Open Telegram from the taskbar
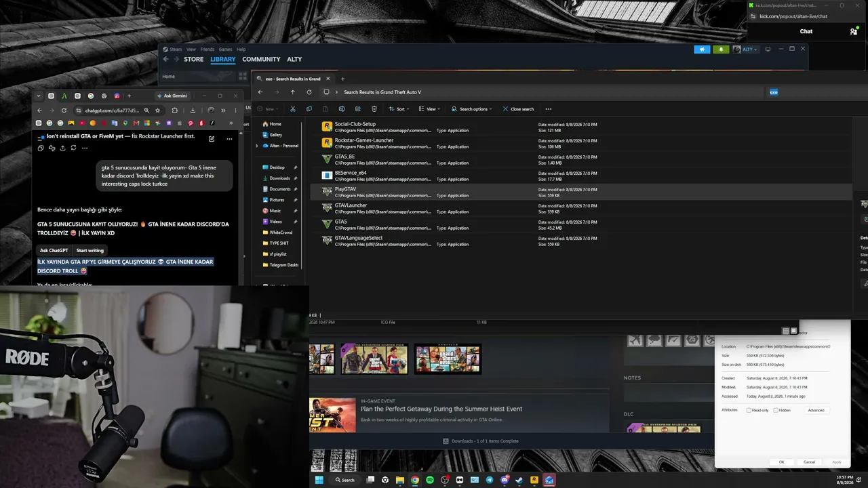This screenshot has width=868, height=488. (490, 480)
